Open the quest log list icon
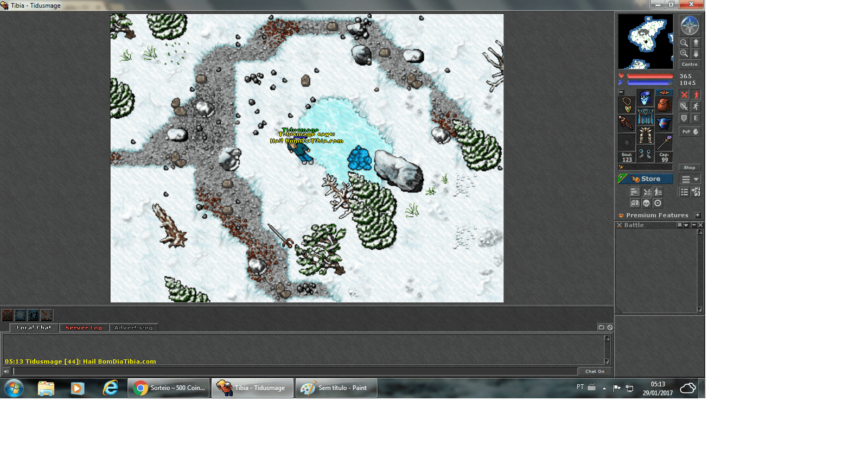This screenshot has width=868, height=476. pos(685,192)
